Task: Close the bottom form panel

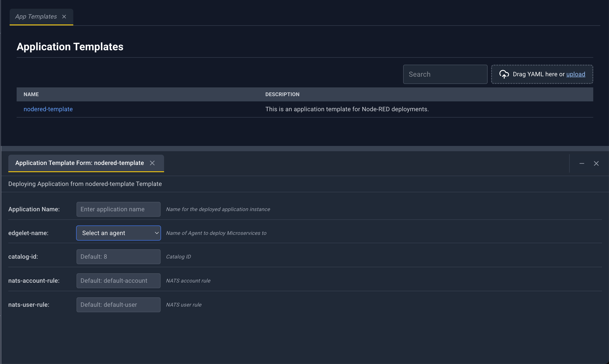Action: (596, 163)
